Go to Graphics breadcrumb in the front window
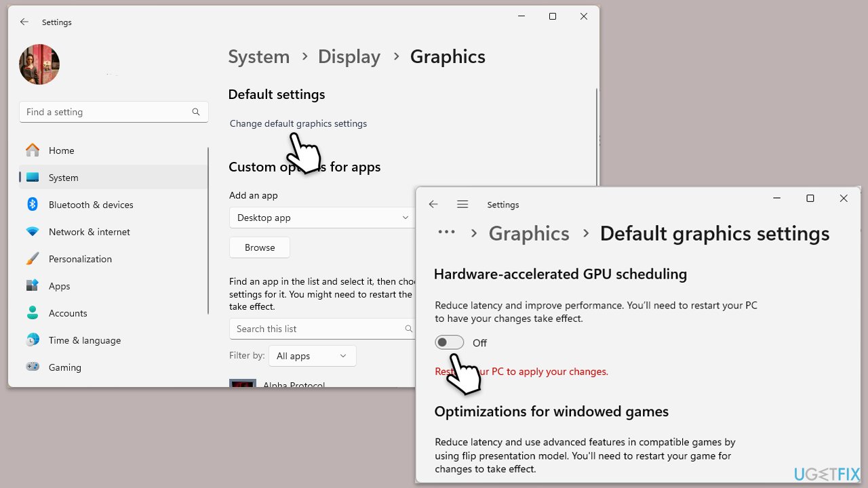Screen dimensions: 868x488 tap(529, 233)
